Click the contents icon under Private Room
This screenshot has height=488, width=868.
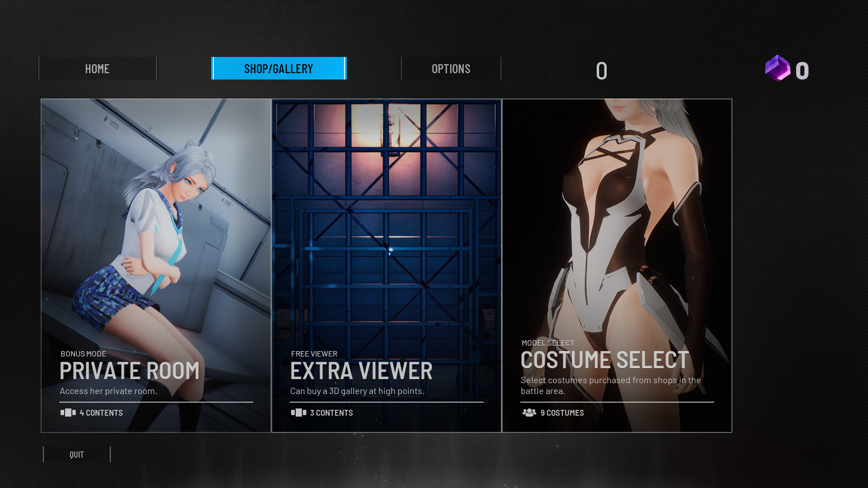68,413
